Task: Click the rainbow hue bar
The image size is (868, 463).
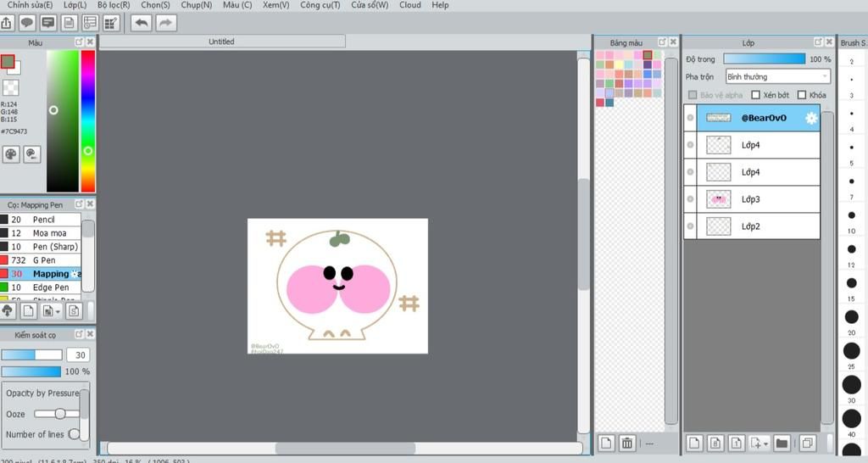Action: [88, 121]
